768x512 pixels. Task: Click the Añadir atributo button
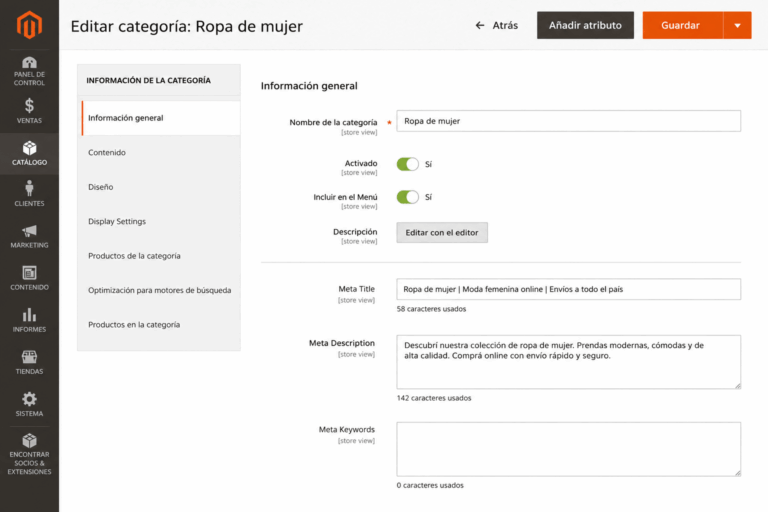(x=585, y=25)
